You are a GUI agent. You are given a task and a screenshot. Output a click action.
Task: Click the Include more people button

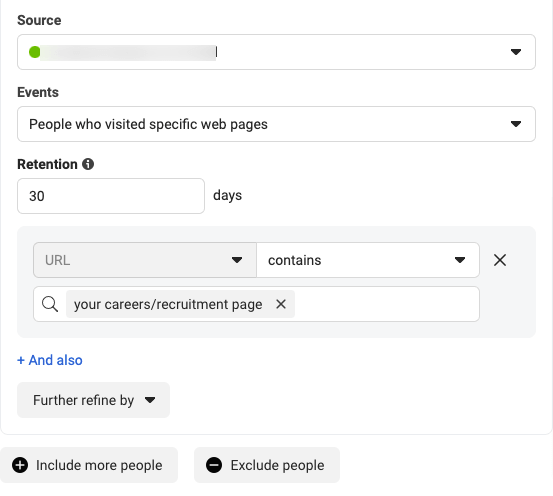[x=89, y=465]
